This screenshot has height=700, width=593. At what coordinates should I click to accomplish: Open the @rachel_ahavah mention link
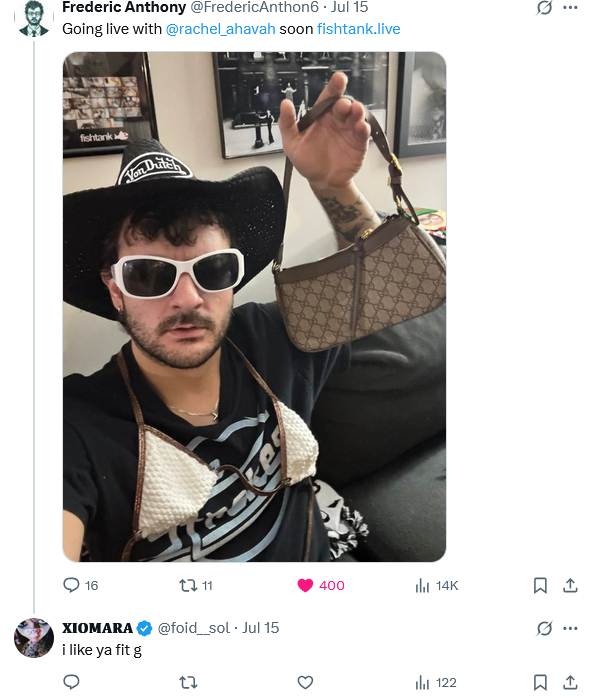tap(220, 29)
